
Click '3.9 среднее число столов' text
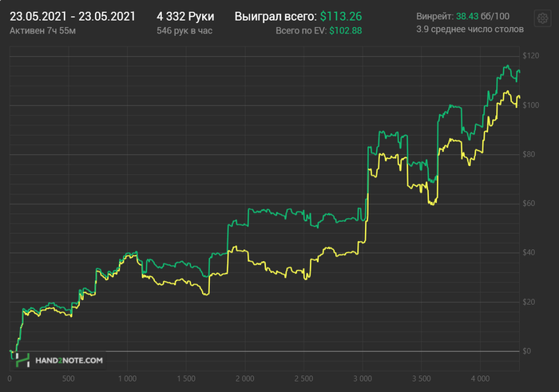click(x=470, y=30)
